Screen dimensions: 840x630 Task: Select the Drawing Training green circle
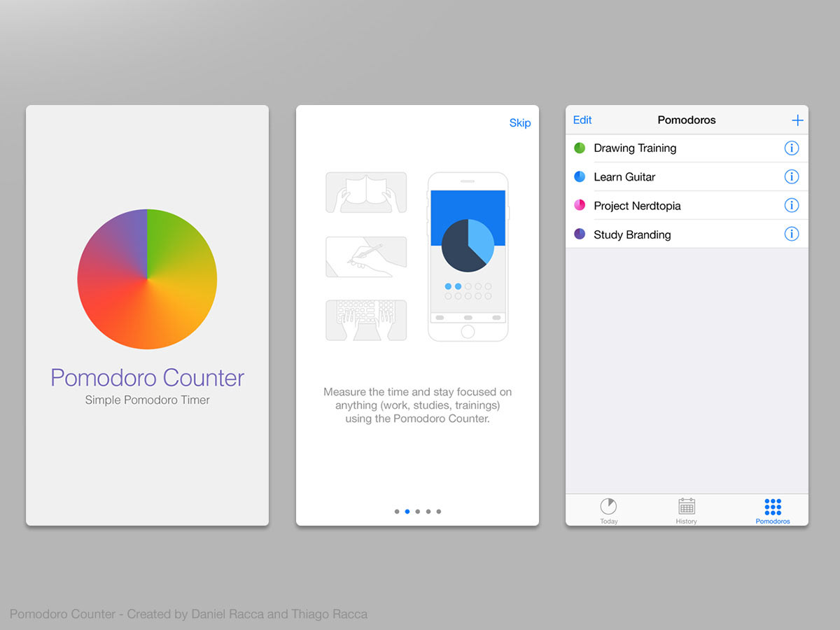(580, 148)
